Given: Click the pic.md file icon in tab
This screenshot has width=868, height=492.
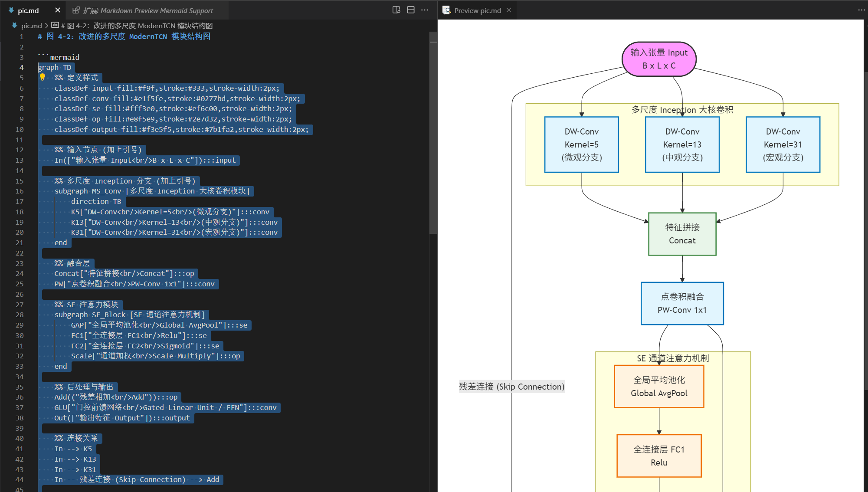Looking at the screenshot, I should [x=11, y=10].
